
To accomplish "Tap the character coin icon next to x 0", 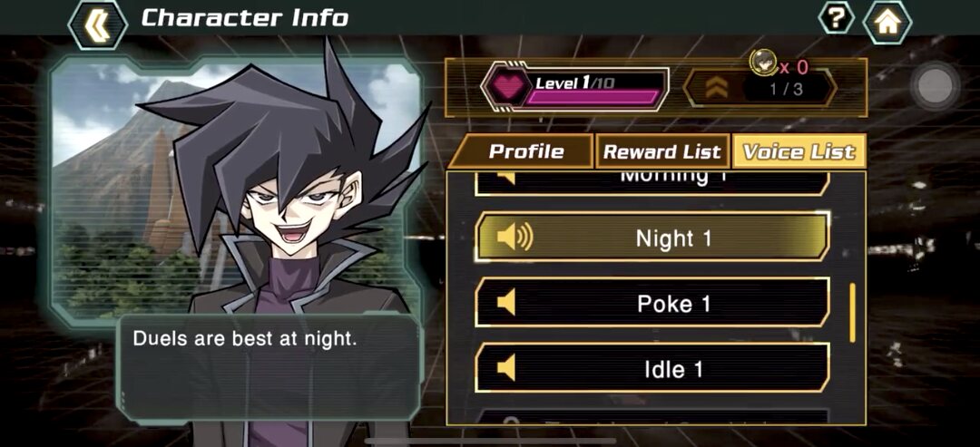I will pyautogui.click(x=762, y=61).
